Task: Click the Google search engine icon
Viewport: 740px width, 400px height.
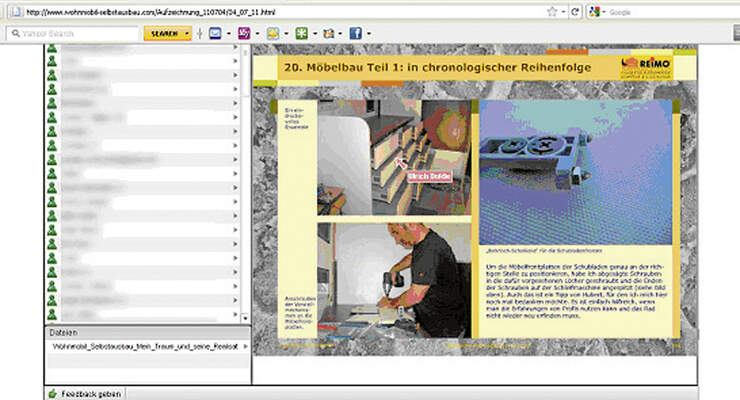Action: (x=594, y=12)
